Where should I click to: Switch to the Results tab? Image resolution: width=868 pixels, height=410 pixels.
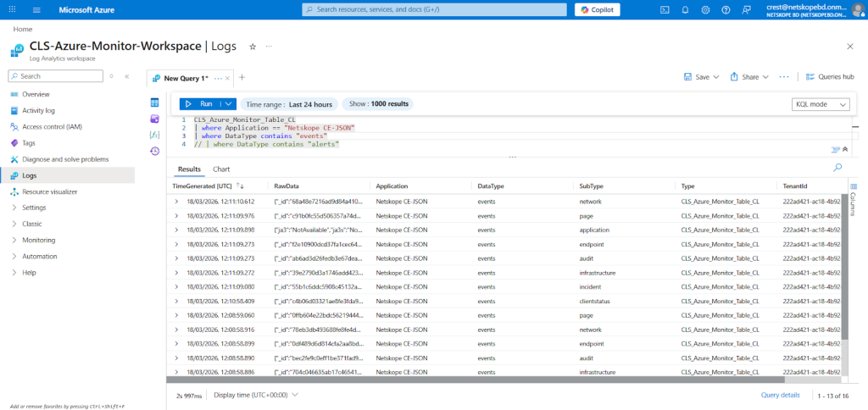[189, 169]
